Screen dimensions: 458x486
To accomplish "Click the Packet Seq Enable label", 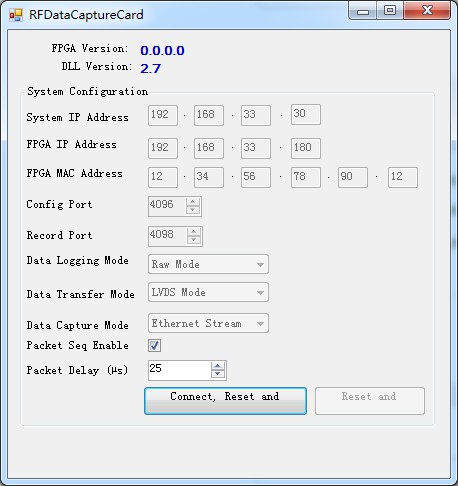I will coord(77,345).
